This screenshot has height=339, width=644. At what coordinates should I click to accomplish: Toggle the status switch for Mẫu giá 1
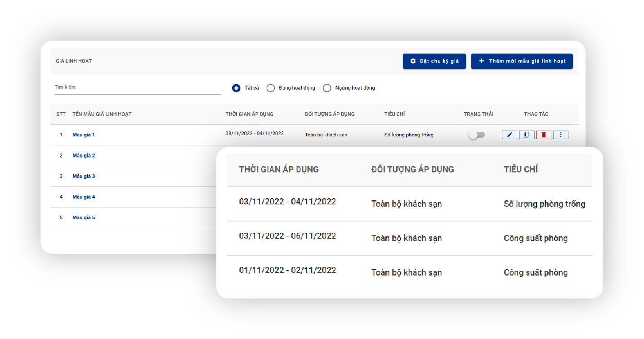(477, 135)
